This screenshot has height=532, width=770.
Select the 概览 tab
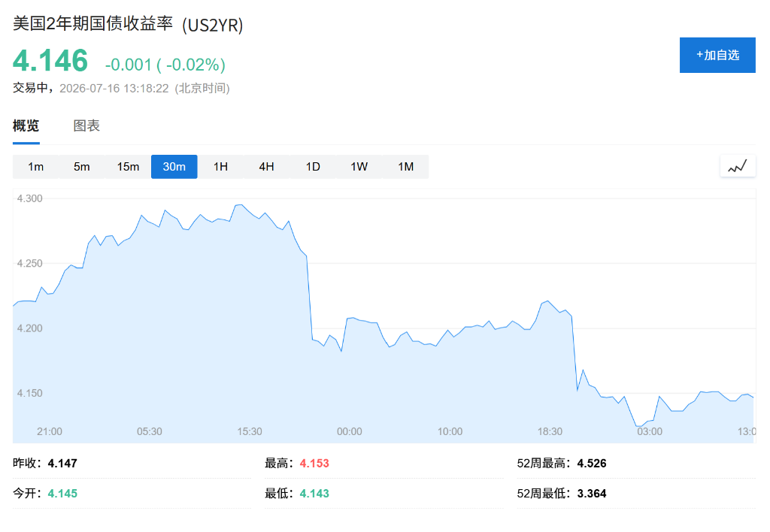coord(26,125)
